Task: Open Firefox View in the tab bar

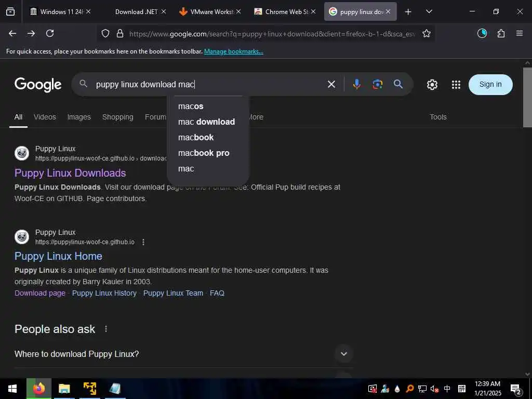Action: [x=10, y=11]
